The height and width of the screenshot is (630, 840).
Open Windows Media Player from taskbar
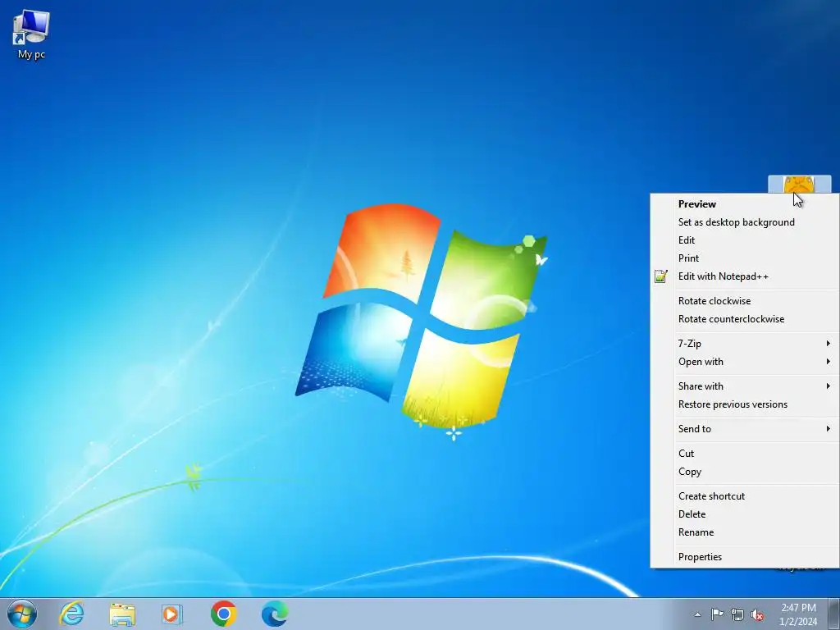pyautogui.click(x=172, y=614)
